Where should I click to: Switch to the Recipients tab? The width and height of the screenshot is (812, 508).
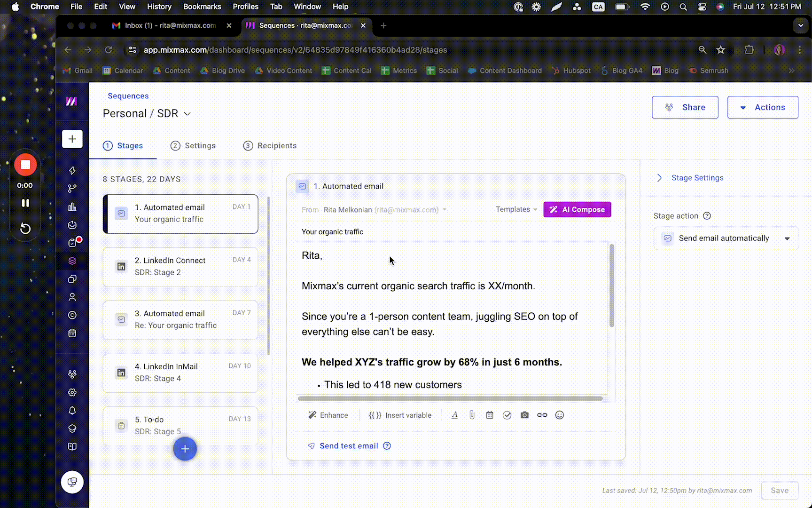tap(270, 146)
